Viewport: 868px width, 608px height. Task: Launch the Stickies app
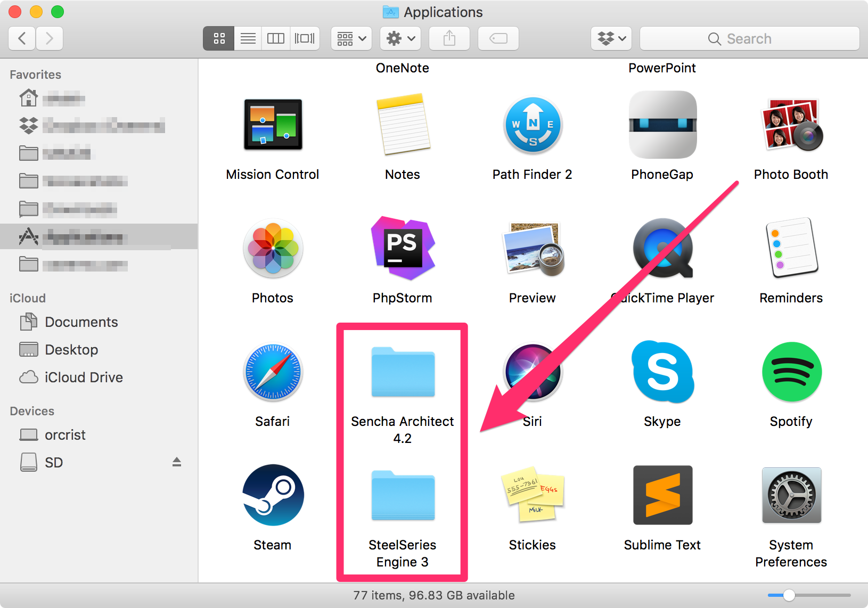pos(532,495)
